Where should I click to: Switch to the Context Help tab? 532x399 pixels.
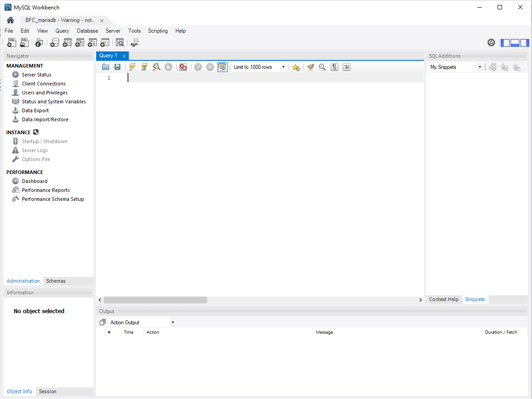coord(443,299)
